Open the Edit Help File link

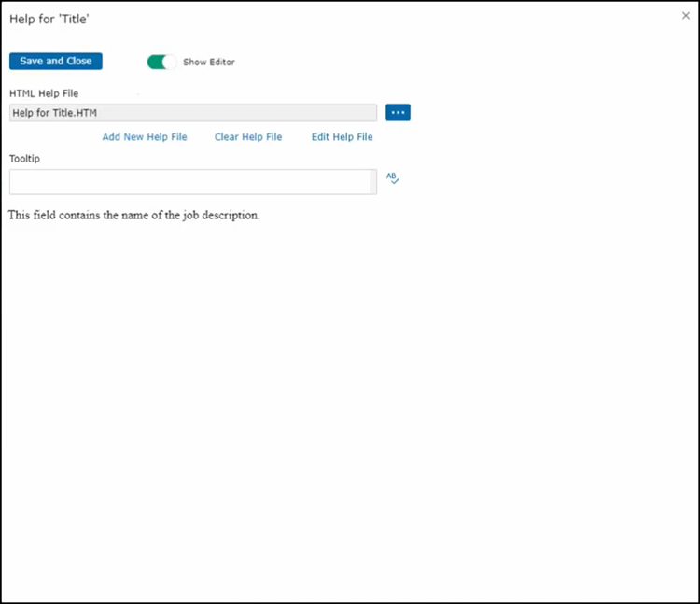(x=342, y=137)
